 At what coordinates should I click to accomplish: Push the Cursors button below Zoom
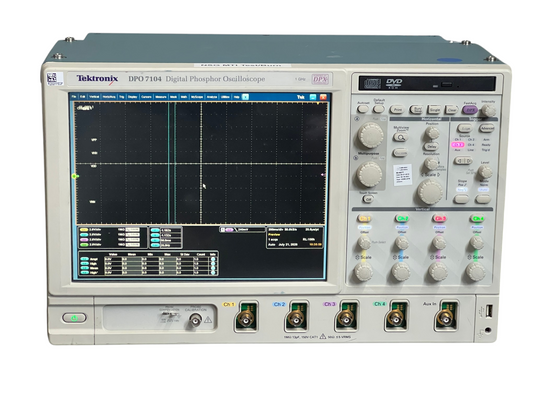point(400,153)
